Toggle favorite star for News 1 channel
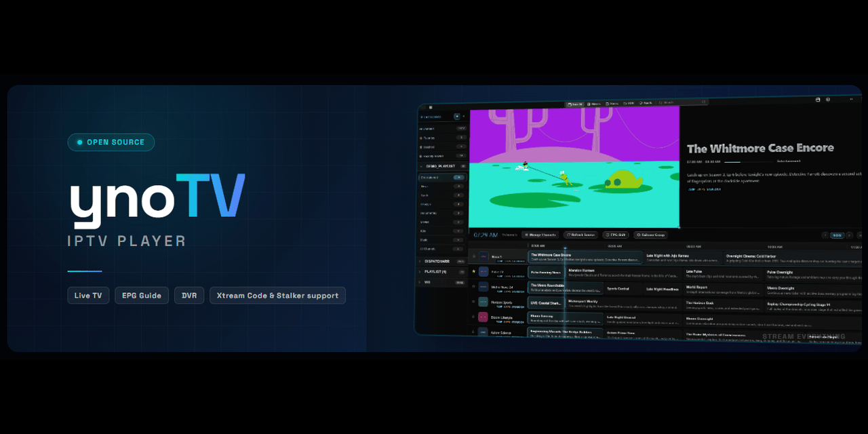Viewport: 868px width, 434px height. (x=473, y=256)
